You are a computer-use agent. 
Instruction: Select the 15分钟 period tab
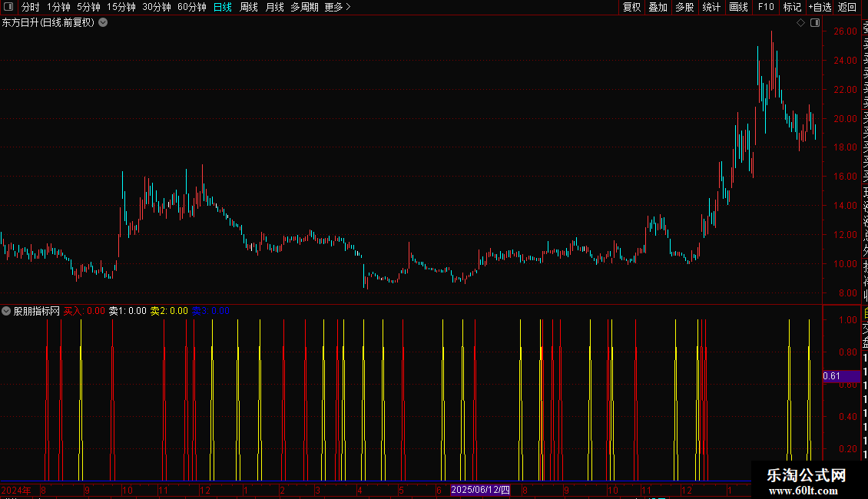click(x=121, y=7)
